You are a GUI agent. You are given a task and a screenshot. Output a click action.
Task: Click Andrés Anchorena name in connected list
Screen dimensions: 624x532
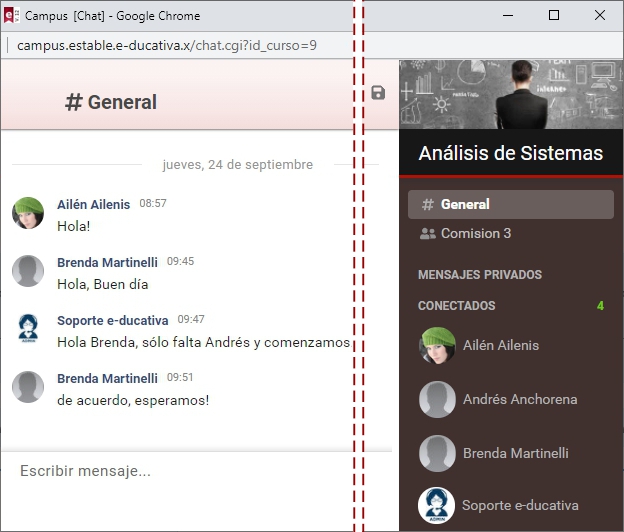(519, 399)
